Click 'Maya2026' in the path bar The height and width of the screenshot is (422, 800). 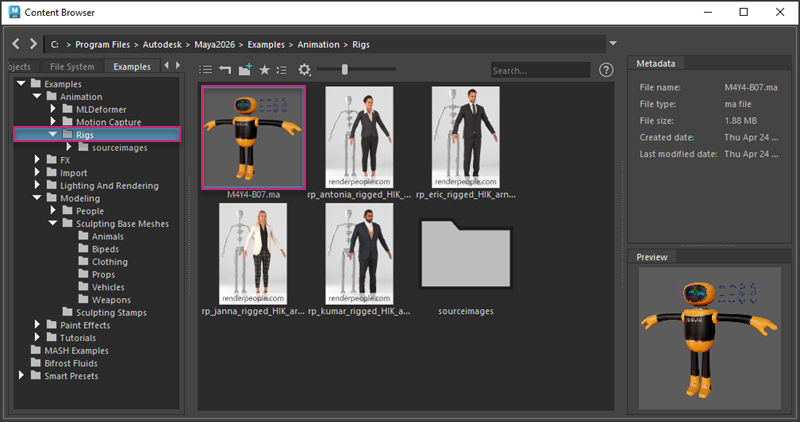(x=215, y=44)
